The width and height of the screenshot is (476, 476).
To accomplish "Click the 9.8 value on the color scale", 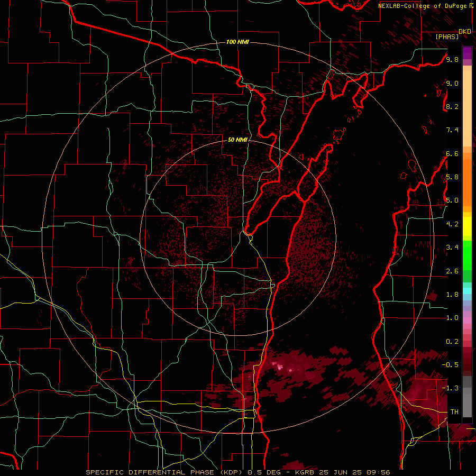I will coord(452,59).
